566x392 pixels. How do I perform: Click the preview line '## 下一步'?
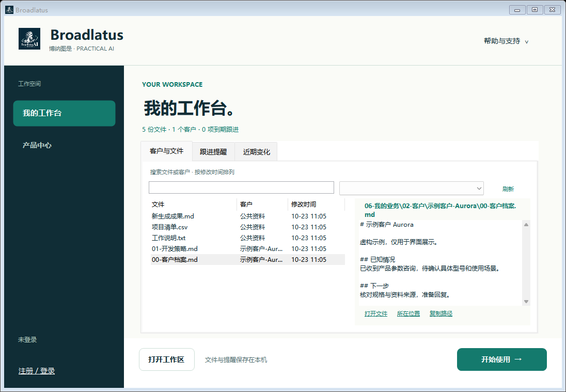(x=374, y=286)
